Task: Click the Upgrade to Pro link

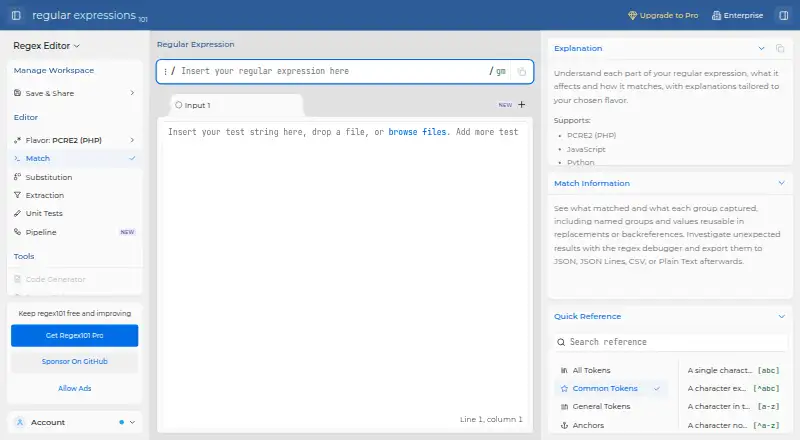Action: 663,15
